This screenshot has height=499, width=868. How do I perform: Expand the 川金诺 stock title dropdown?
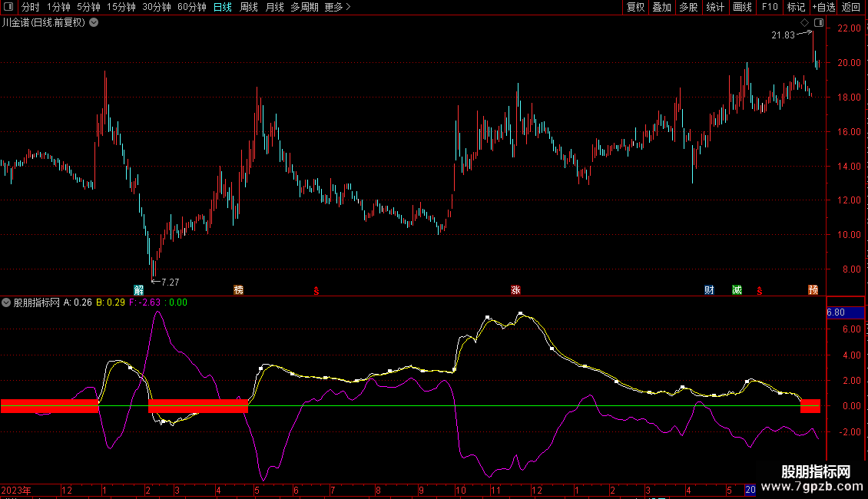pyautogui.click(x=94, y=23)
